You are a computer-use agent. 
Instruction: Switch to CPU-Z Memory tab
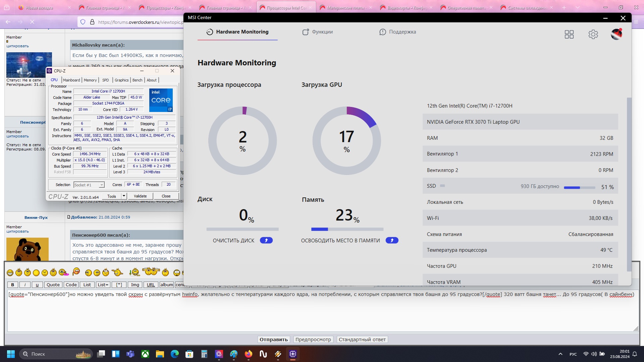(x=90, y=80)
